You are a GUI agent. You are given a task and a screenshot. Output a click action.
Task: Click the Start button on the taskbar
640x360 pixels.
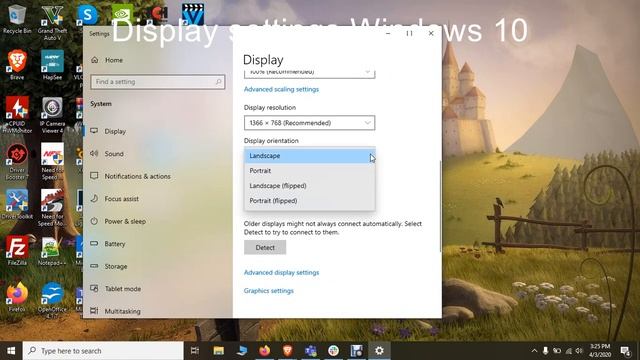pyautogui.click(x=11, y=351)
